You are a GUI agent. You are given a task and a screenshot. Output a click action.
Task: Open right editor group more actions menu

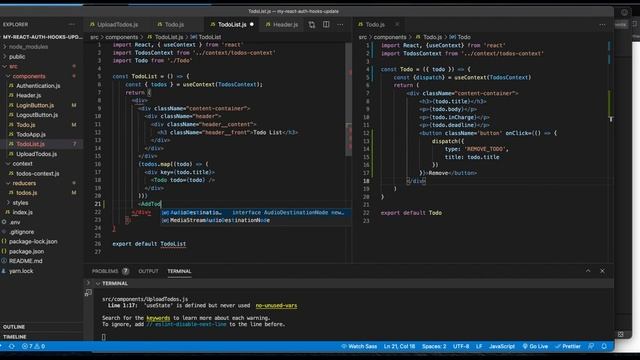tap(602, 24)
